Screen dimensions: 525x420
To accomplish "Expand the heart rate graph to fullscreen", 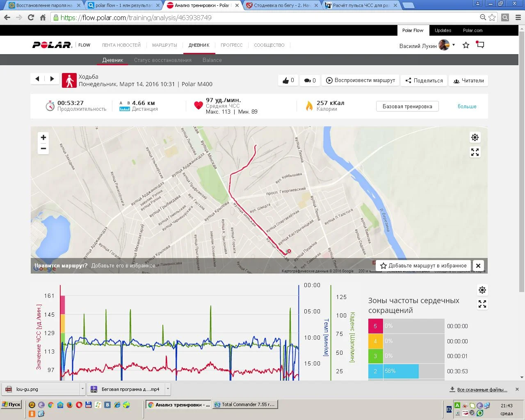I will pos(482,304).
